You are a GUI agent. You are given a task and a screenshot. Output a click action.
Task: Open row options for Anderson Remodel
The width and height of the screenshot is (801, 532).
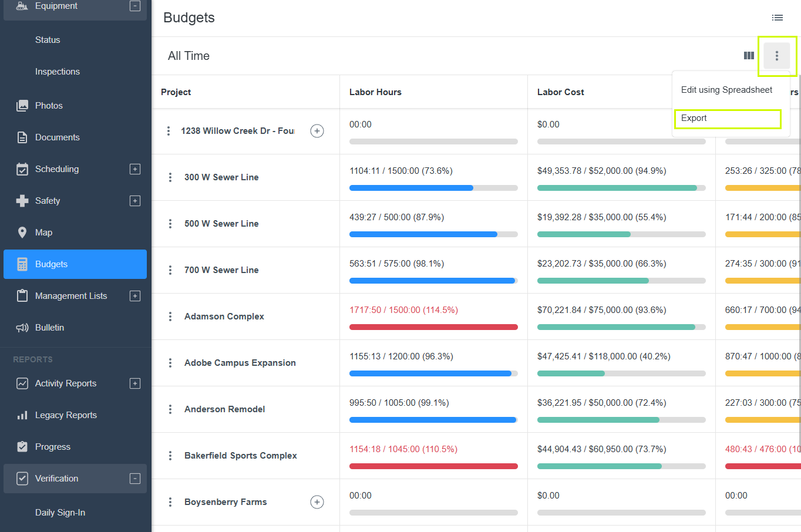click(x=170, y=409)
